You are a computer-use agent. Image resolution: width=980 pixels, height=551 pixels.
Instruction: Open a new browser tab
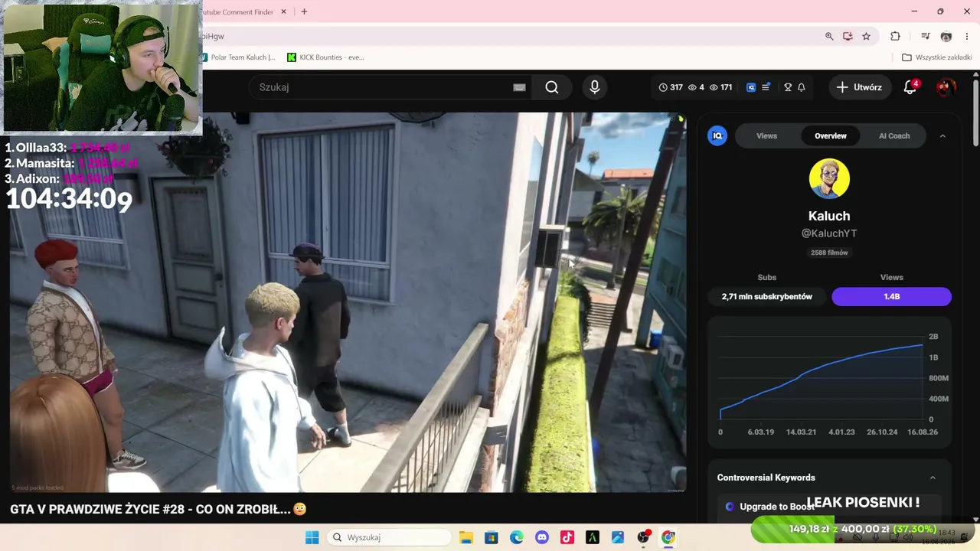pos(304,11)
